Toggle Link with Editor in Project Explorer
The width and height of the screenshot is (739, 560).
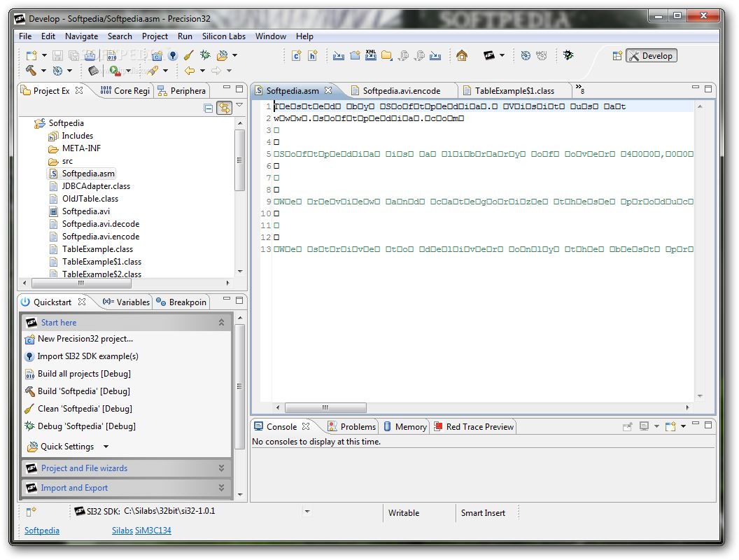pyautogui.click(x=225, y=108)
